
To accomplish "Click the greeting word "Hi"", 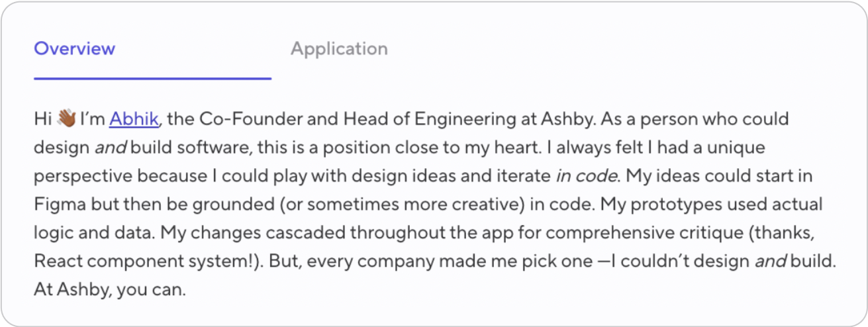I will [x=43, y=120].
